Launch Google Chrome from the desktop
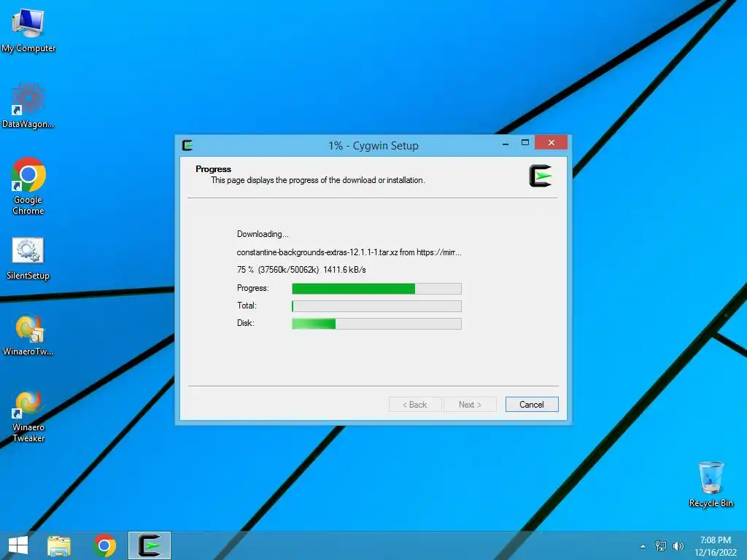The width and height of the screenshot is (747, 560). tap(28, 186)
